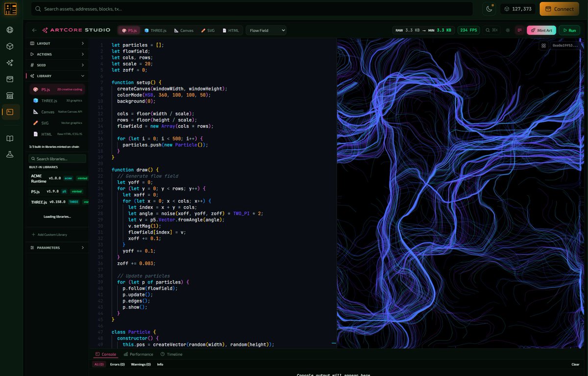Viewport: 588px width, 376px height.
Task: Select Canvas Native Canvas API library
Action: 57,112
